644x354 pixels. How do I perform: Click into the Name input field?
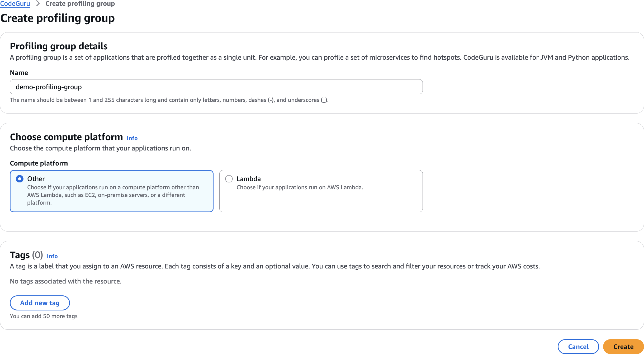216,87
